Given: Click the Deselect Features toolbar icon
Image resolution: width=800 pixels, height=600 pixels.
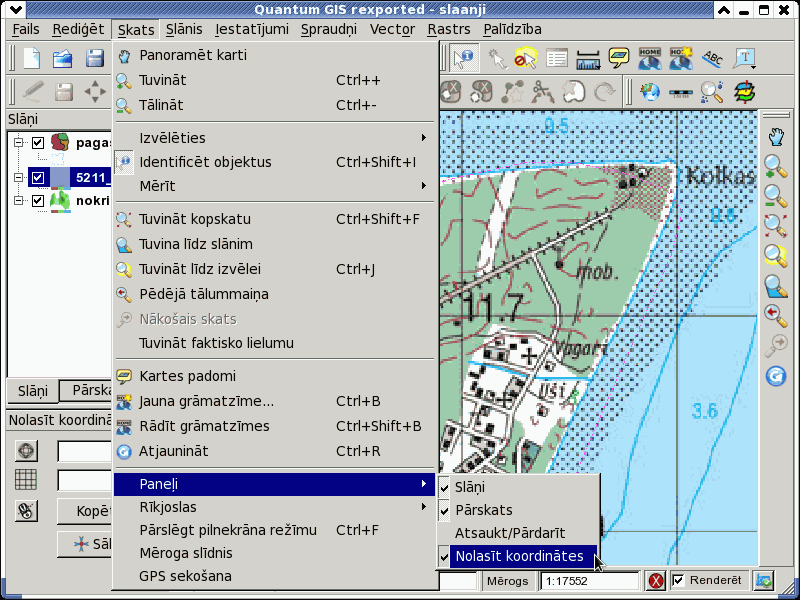Looking at the screenshot, I should point(526,59).
